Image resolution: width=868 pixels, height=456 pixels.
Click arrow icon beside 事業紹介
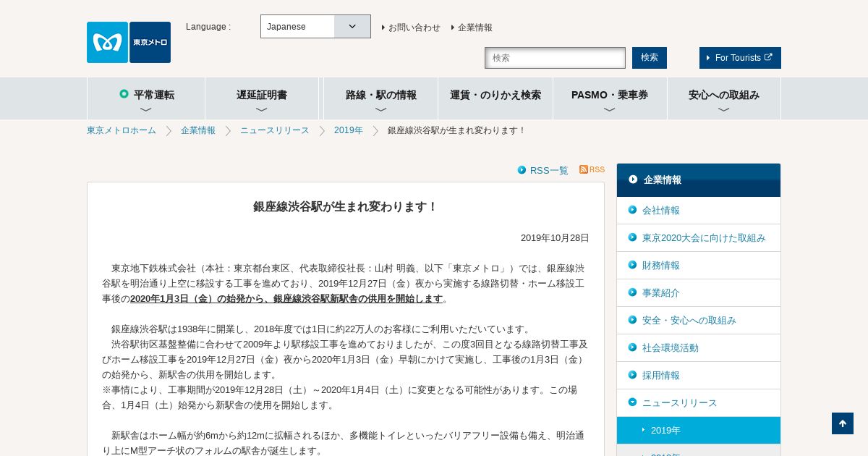[633, 292]
